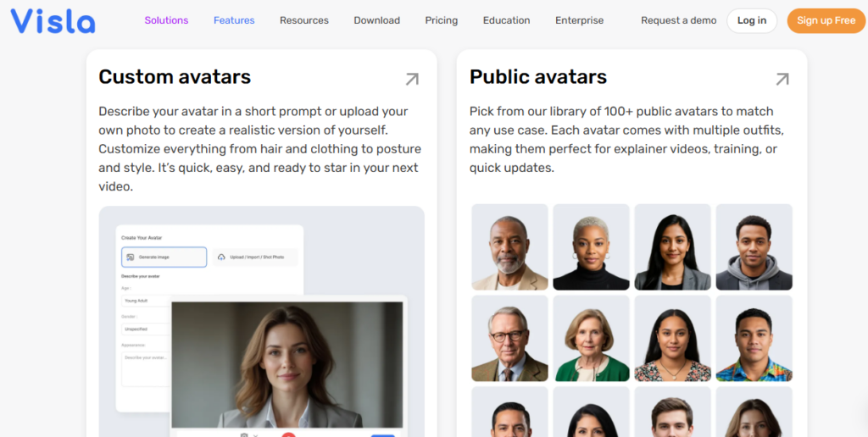Select the woman in floral top avatar
This screenshot has width=868, height=437.
tap(672, 339)
